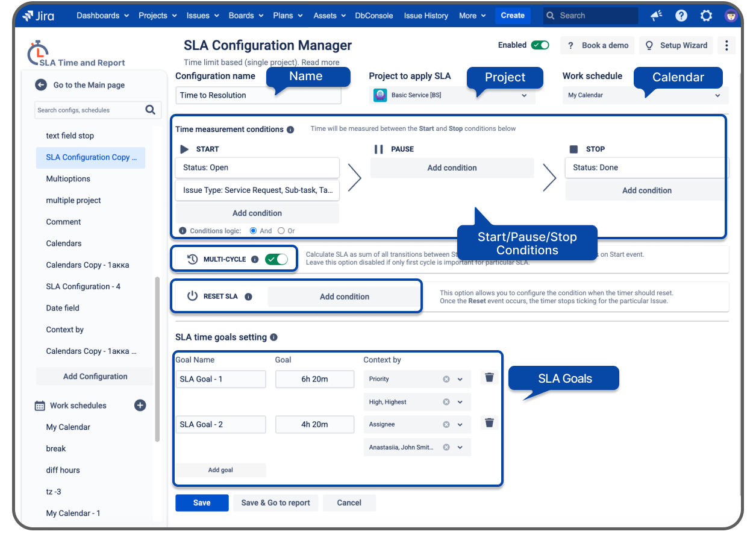Click the three-dot more options icon
This screenshot has height=543, width=756.
coord(726,45)
